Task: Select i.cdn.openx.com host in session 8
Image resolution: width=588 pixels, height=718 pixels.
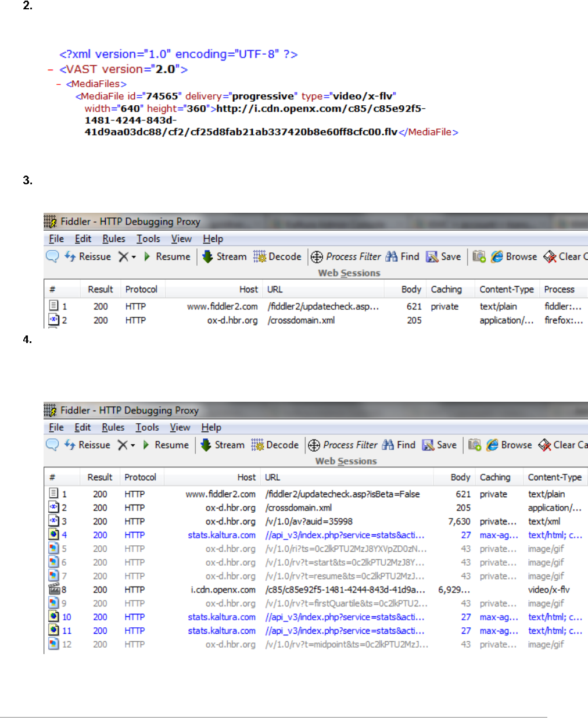Action: click(x=223, y=590)
